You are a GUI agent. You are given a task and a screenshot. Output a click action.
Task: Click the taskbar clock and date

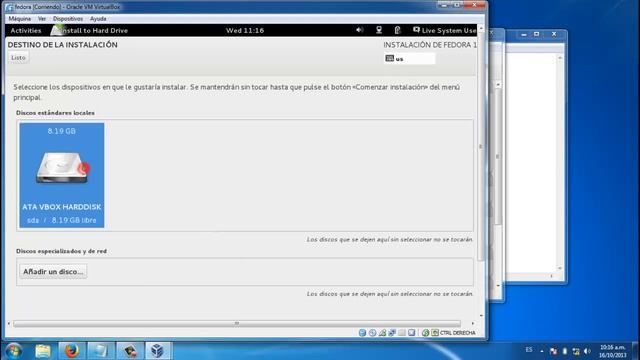pyautogui.click(x=612, y=351)
